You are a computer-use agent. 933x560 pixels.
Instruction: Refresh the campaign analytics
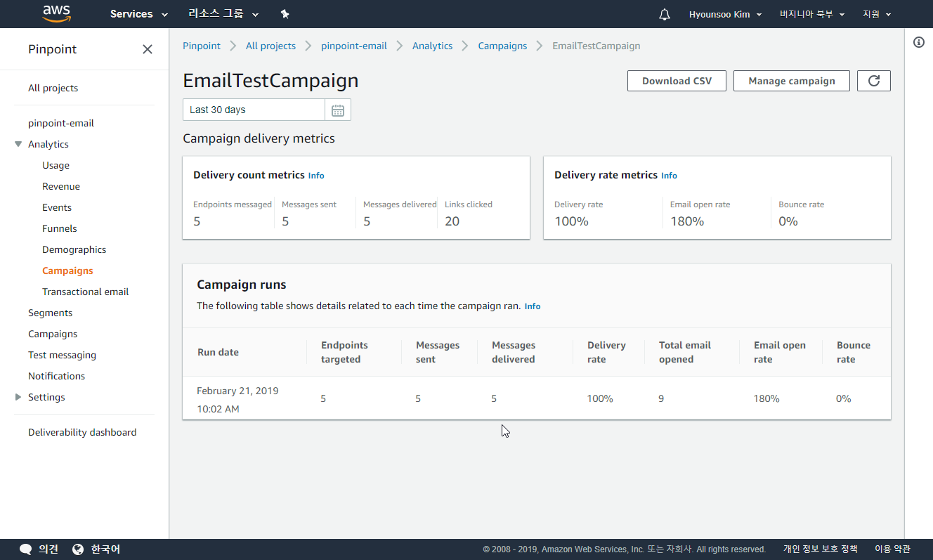pyautogui.click(x=874, y=81)
